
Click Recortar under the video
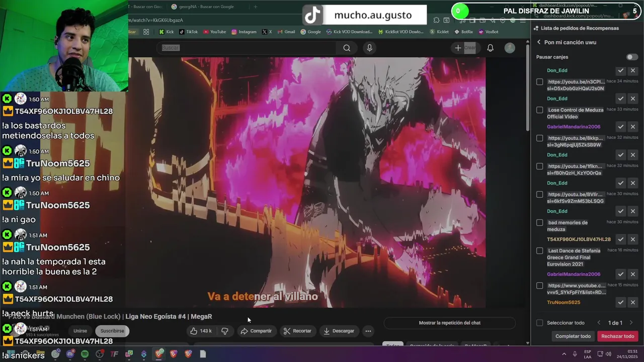(297, 331)
